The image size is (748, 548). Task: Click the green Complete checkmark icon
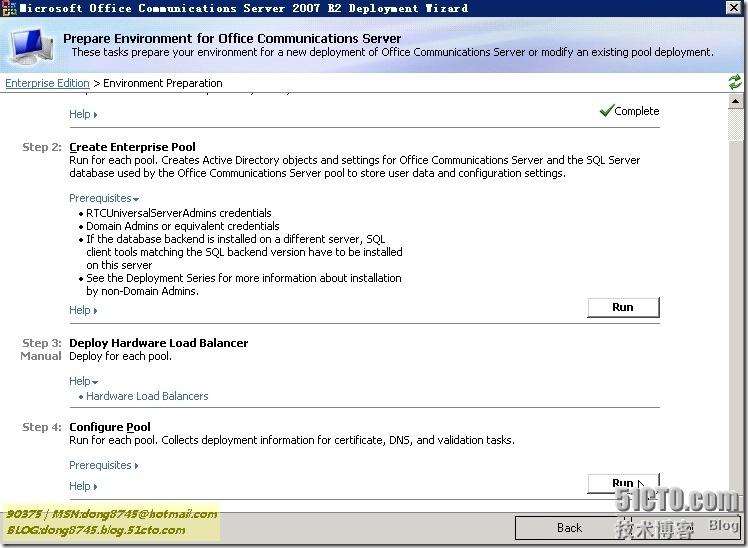click(x=606, y=110)
